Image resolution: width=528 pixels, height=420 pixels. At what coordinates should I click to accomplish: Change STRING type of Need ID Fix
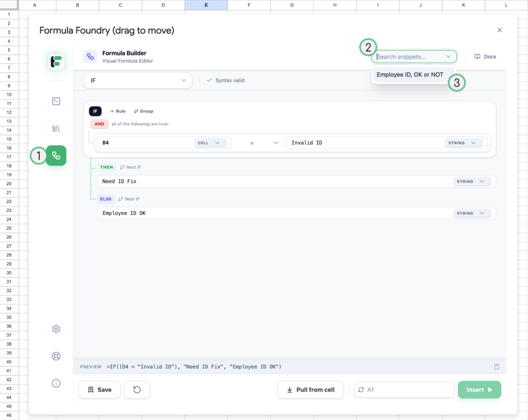click(472, 181)
